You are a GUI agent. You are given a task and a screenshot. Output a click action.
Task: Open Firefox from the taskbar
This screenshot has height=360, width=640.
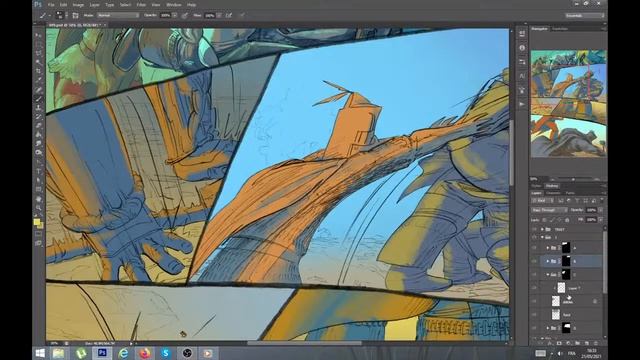(x=144, y=353)
